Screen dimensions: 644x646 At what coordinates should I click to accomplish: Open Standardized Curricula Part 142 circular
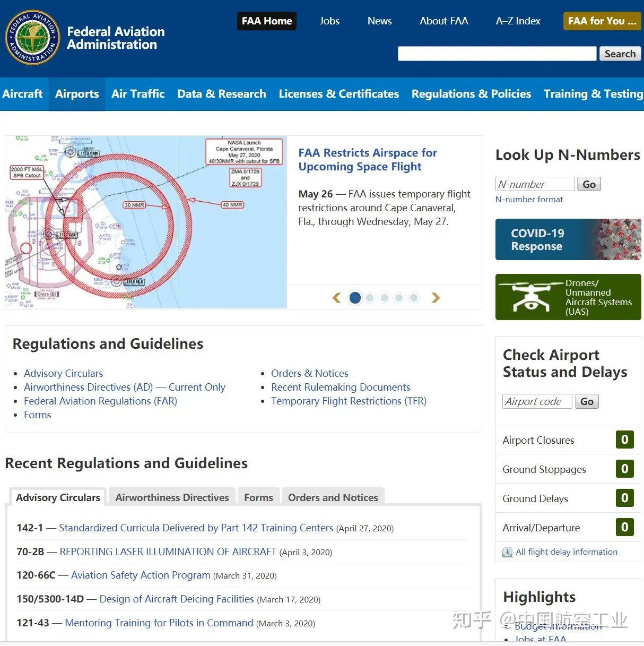pos(196,528)
